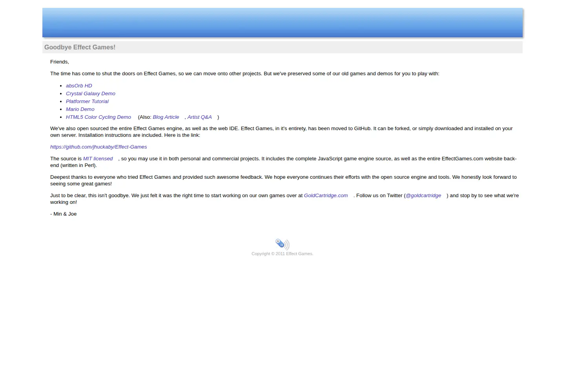Image resolution: width=565 pixels, height=392 pixels.
Task: Open the HTML5 Color Cycling Demo link
Action: click(x=98, y=117)
